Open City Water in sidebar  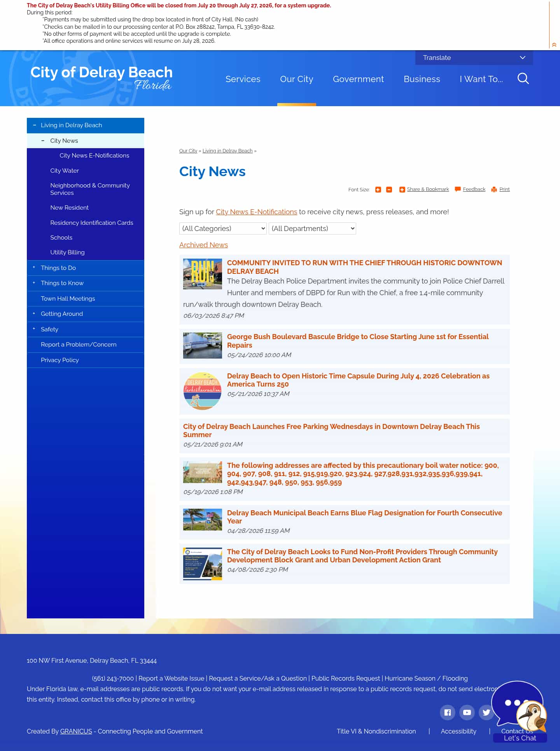click(x=65, y=171)
